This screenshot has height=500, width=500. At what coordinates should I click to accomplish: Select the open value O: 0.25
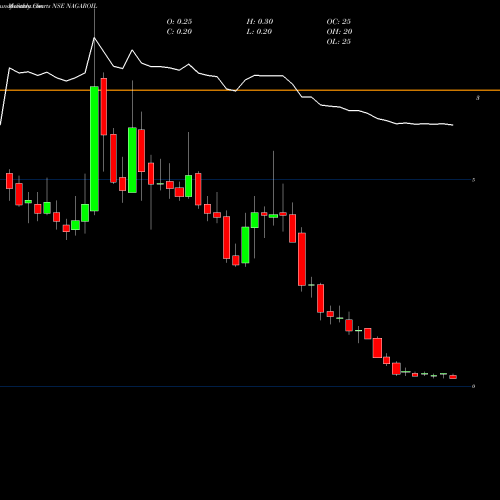(179, 22)
